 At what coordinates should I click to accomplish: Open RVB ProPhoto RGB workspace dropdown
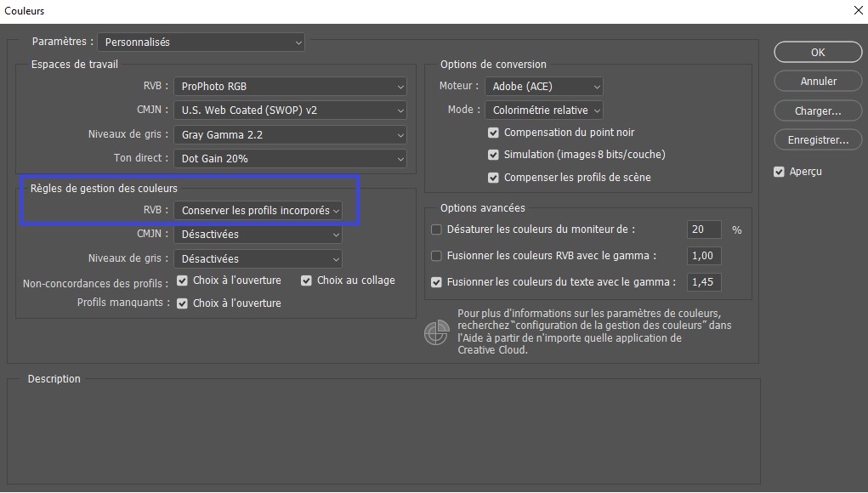point(290,87)
